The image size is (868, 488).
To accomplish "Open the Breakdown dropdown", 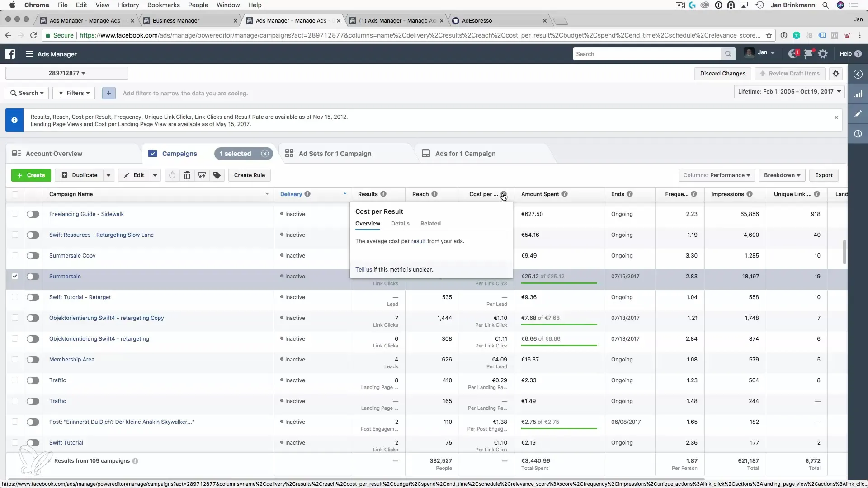I will (x=782, y=175).
